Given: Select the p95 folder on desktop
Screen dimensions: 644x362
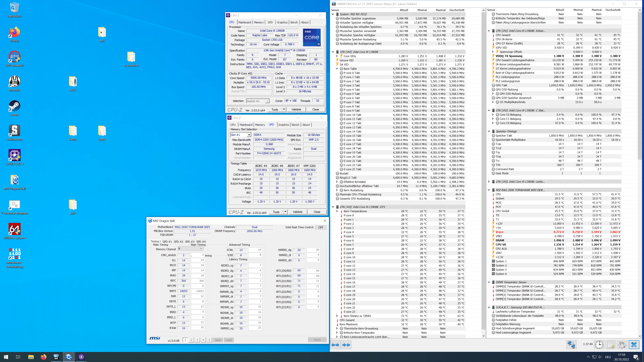Looking at the screenshot, I should pos(73,207).
